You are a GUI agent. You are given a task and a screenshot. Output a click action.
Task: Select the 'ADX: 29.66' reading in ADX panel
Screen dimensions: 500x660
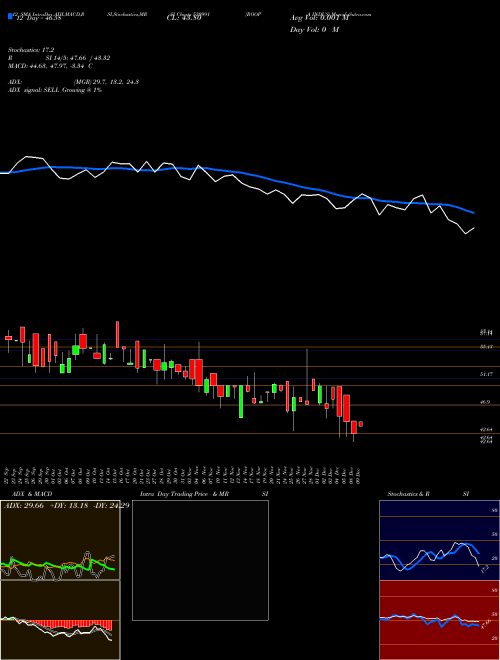tap(24, 506)
